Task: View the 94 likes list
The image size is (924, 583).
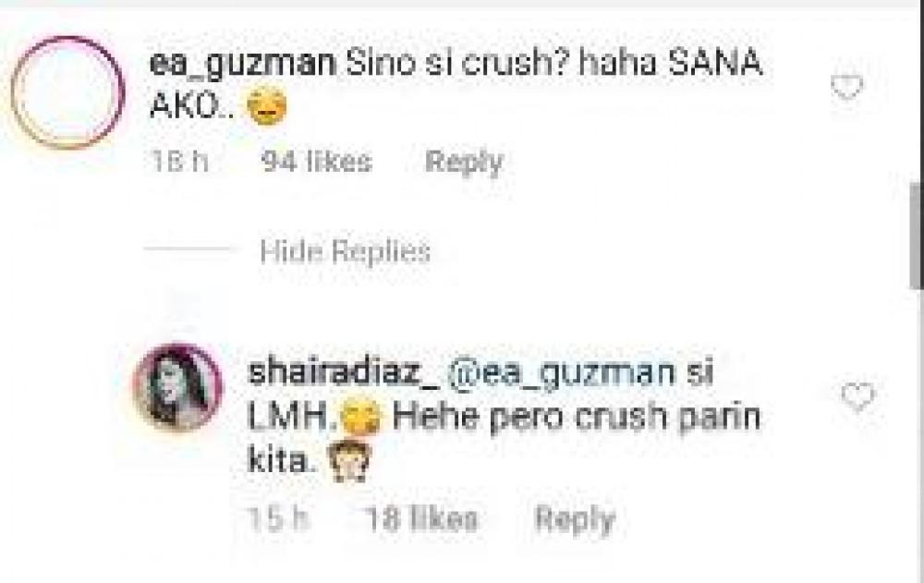Action: tap(316, 163)
